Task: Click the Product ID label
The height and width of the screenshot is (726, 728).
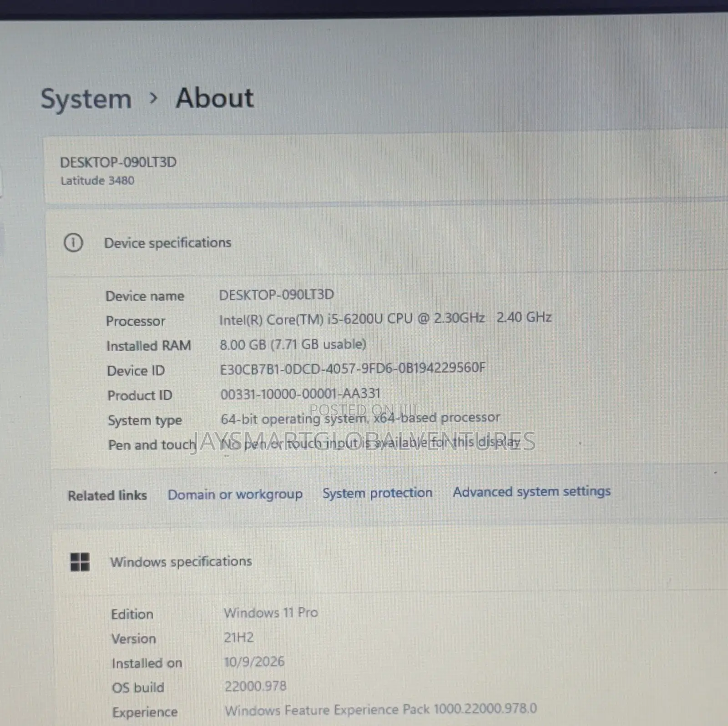Action: [140, 396]
